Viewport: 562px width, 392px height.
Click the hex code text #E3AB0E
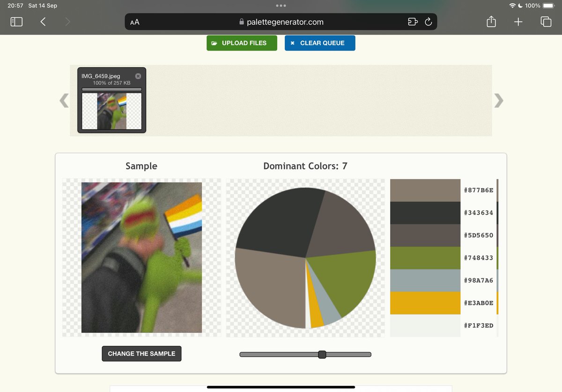pyautogui.click(x=479, y=303)
